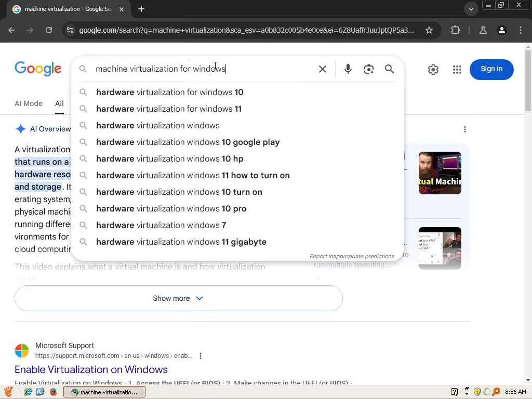Open Chrome profile menu
Viewport: 532px width, 399px height.
[501, 30]
